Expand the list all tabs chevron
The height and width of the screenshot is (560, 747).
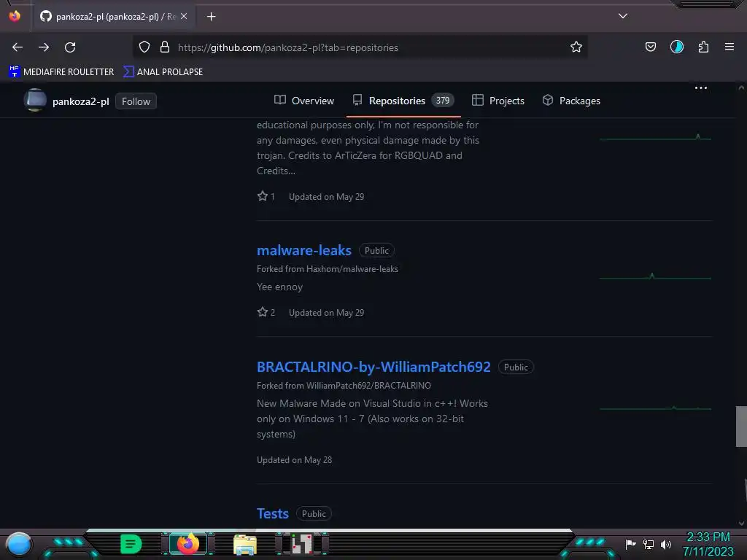(x=623, y=16)
